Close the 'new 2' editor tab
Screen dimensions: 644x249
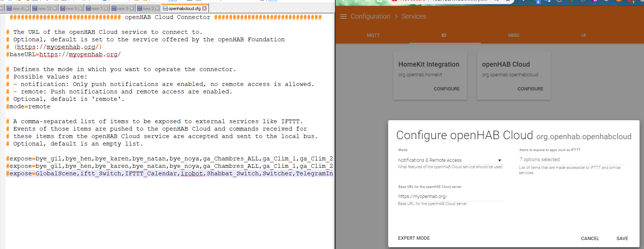(x=158, y=9)
